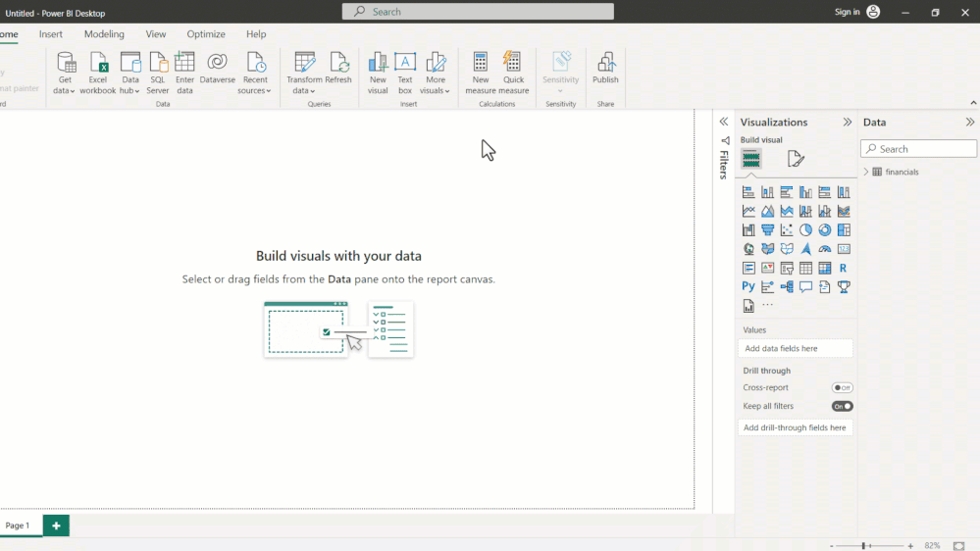
Task: Click the Dataverse button
Action: 218,68
